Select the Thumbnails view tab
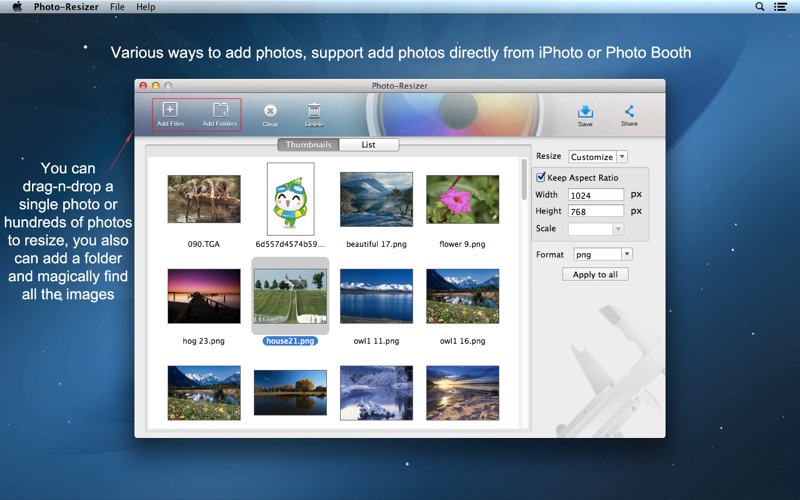 click(x=308, y=145)
